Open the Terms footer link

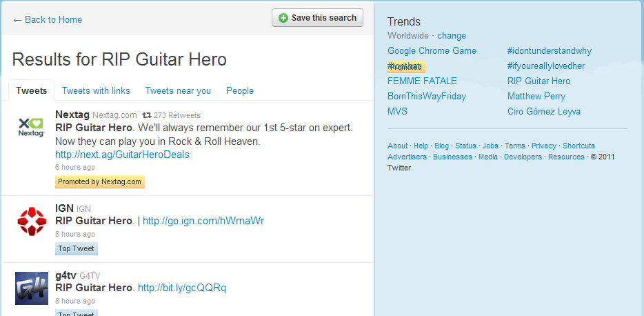[514, 146]
